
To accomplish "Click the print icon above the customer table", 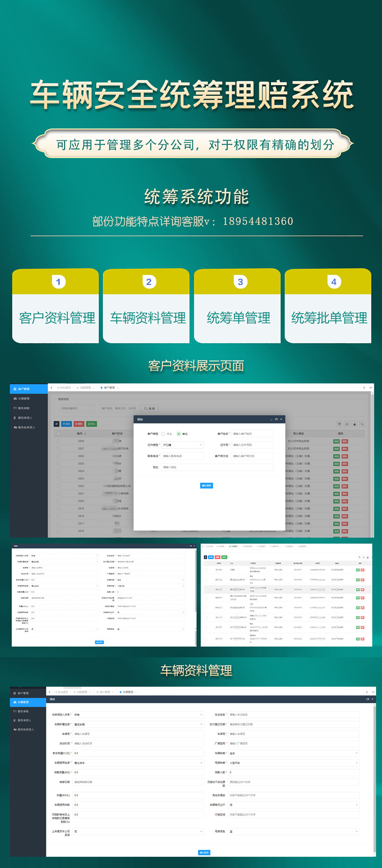I will coord(347,424).
